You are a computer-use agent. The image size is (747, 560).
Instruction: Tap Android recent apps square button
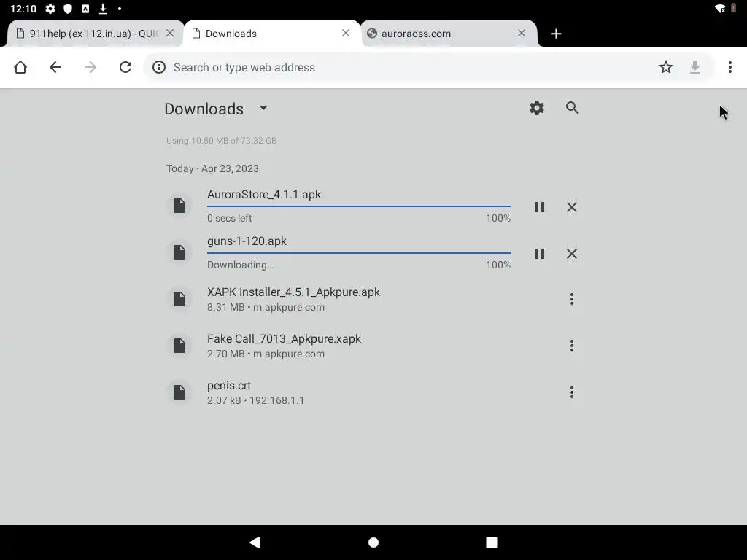click(x=492, y=542)
